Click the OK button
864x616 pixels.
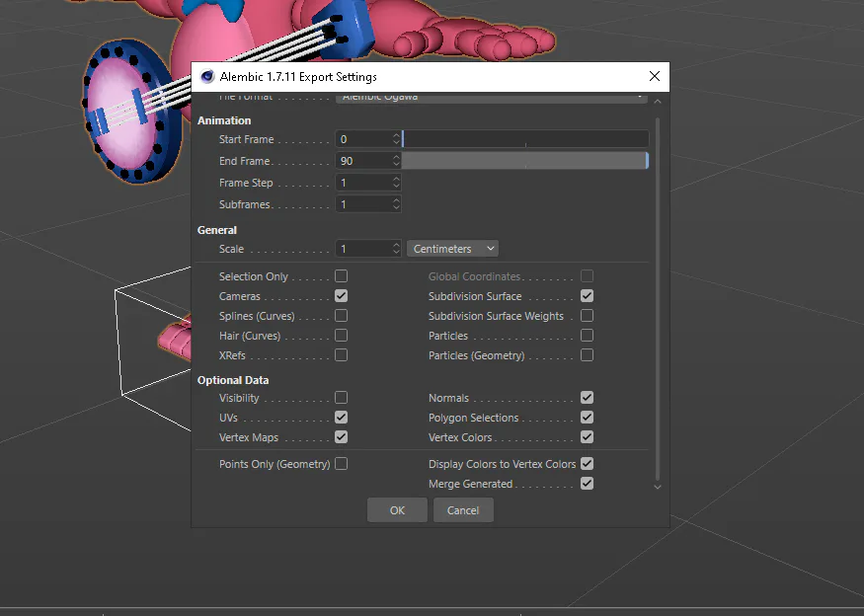click(x=397, y=510)
